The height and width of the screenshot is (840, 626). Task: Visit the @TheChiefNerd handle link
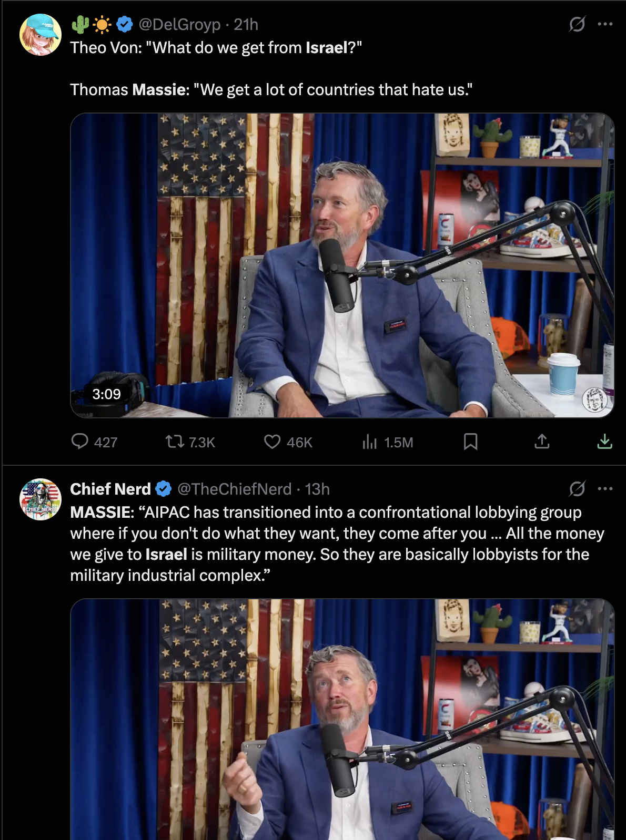coord(234,489)
